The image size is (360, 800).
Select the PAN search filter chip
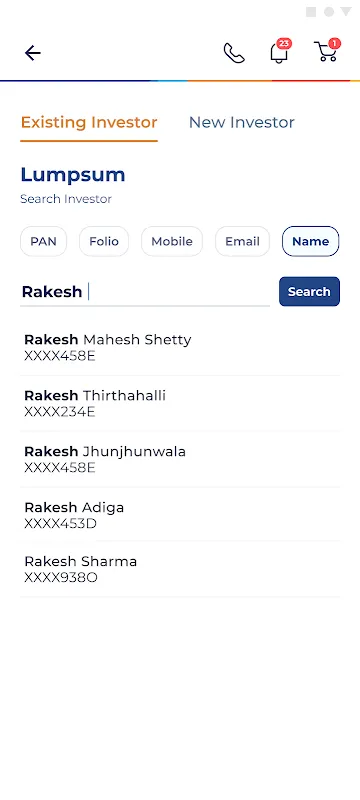(x=43, y=241)
